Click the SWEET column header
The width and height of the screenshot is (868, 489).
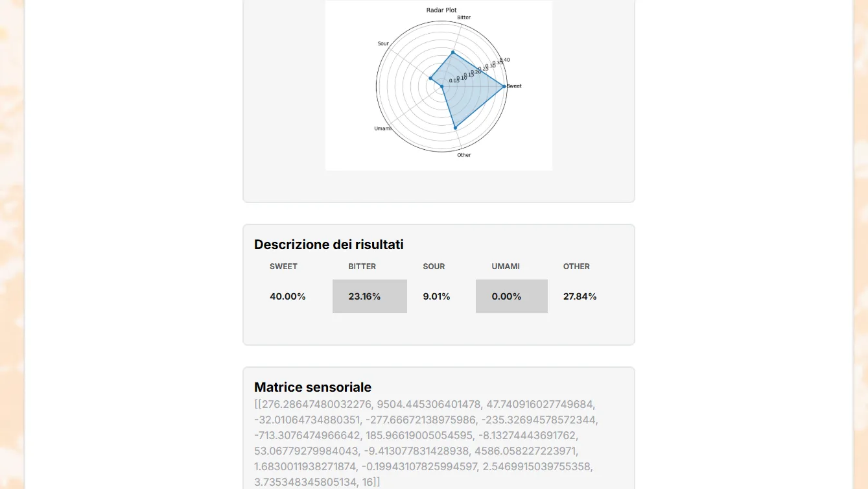283,267
